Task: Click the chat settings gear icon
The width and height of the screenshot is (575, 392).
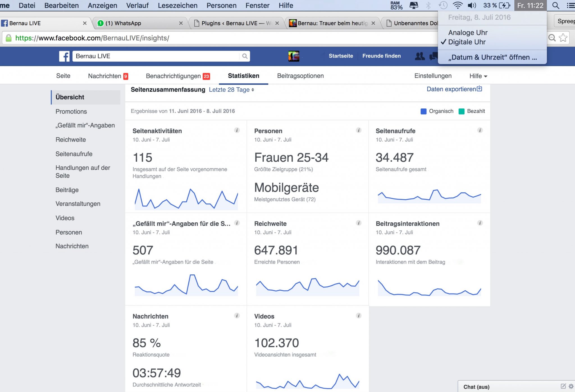Action: pos(571,386)
